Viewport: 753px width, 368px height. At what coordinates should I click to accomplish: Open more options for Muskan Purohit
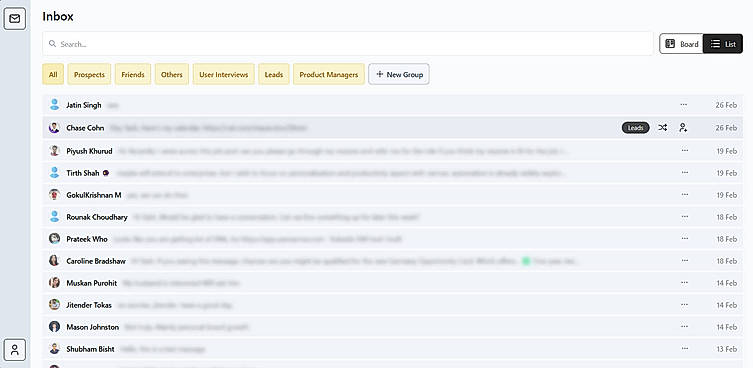click(x=684, y=283)
